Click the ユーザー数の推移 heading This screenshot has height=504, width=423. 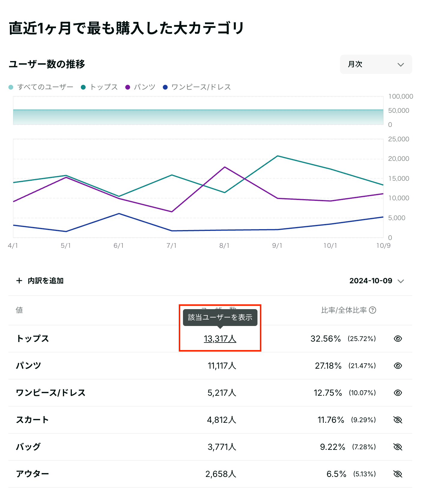(x=47, y=64)
